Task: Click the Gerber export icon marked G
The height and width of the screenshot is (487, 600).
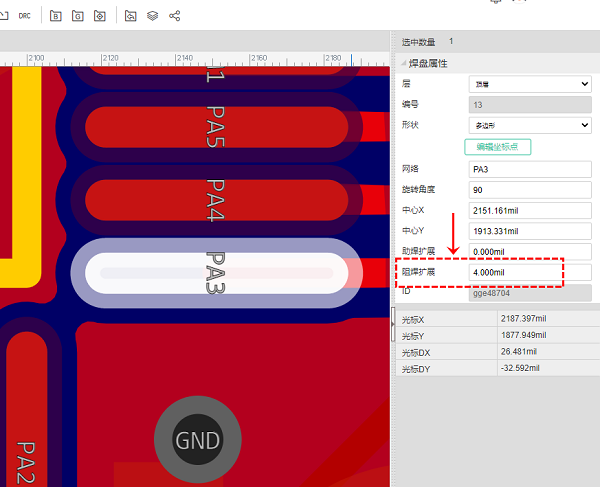Action: pos(77,16)
